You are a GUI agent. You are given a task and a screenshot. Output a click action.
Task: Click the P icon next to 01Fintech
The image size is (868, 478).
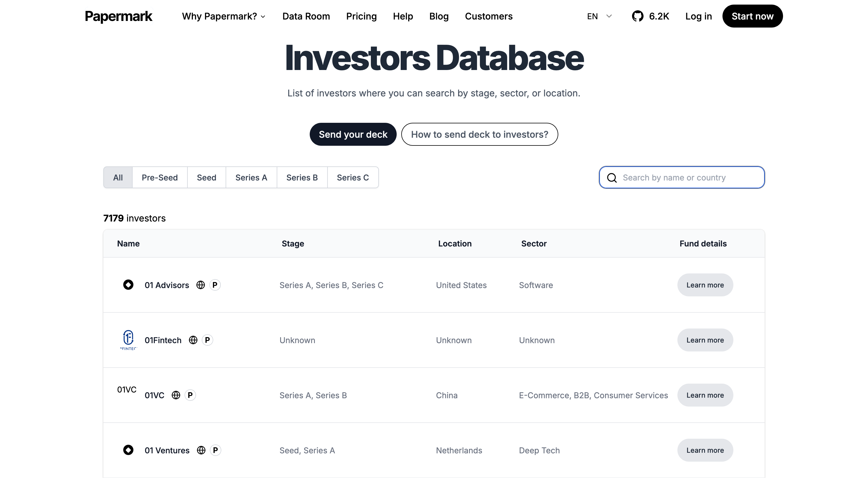pyautogui.click(x=207, y=340)
